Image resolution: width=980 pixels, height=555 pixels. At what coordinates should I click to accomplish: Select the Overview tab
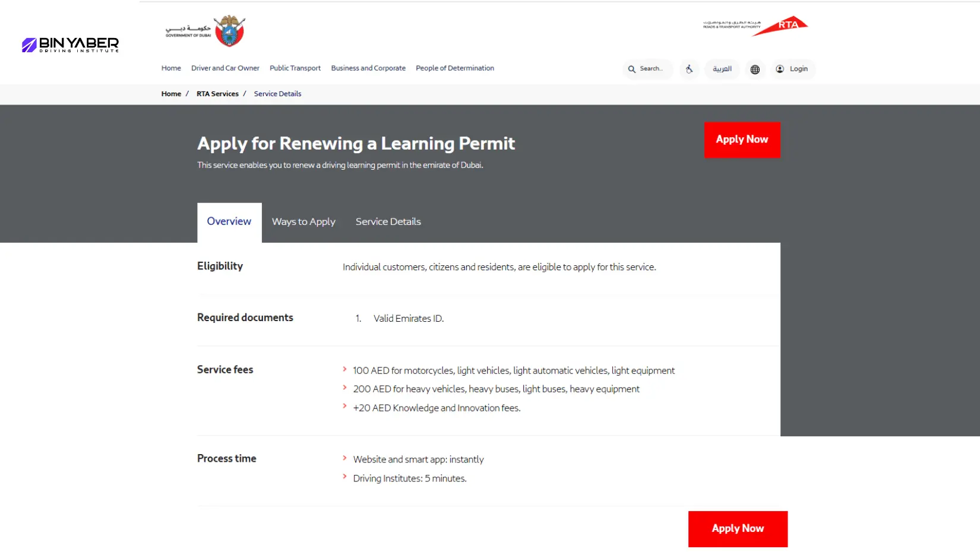click(229, 222)
